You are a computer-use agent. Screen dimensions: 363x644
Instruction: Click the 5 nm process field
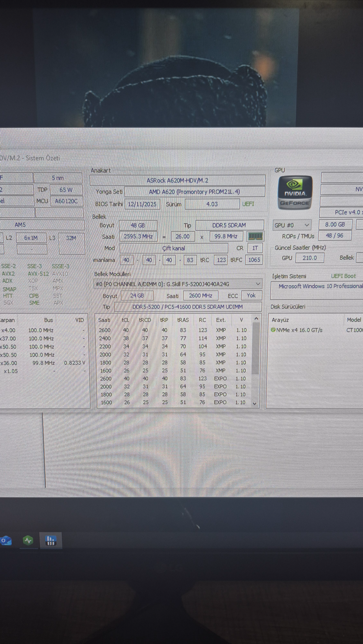(58, 178)
